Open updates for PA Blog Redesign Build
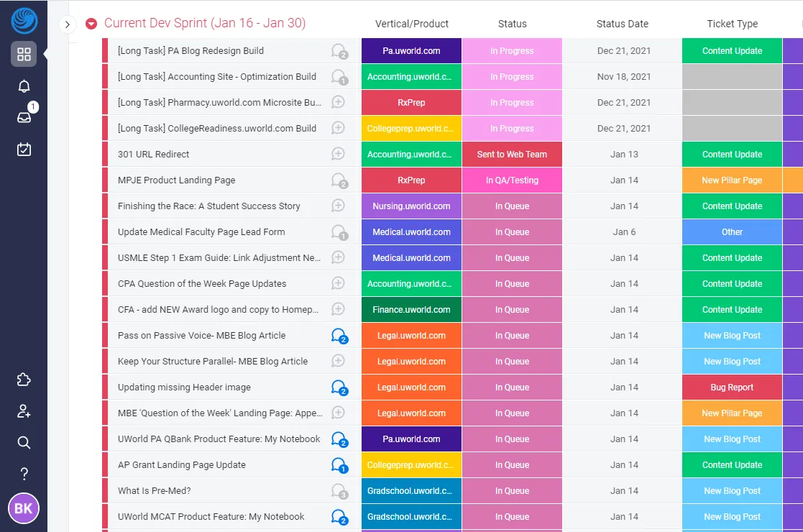Screen dimensions: 803x532 (x=339, y=51)
